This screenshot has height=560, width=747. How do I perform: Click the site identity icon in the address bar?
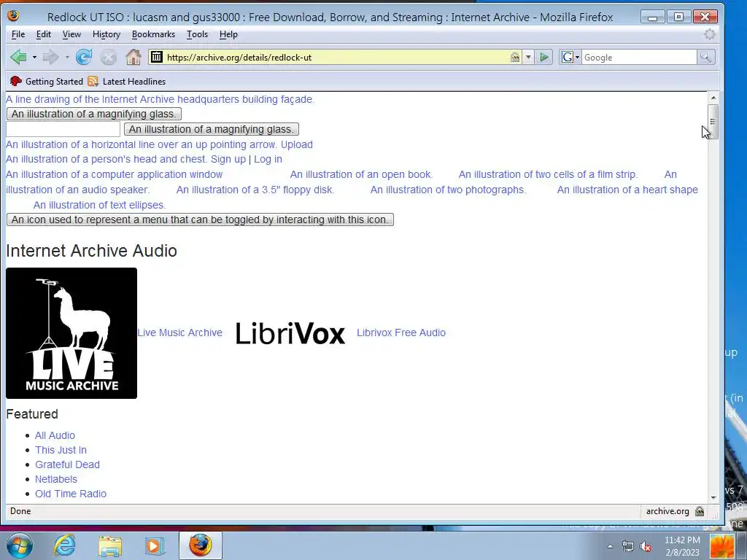[157, 57]
